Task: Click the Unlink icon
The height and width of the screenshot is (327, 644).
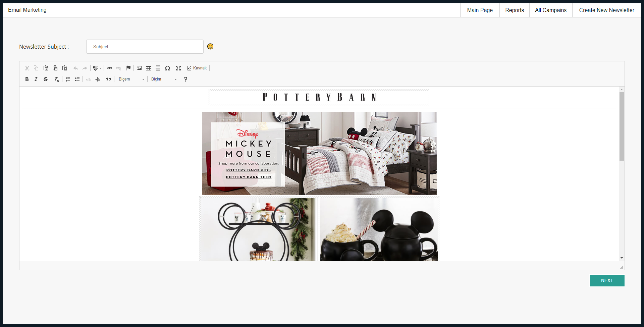Action: pos(119,68)
